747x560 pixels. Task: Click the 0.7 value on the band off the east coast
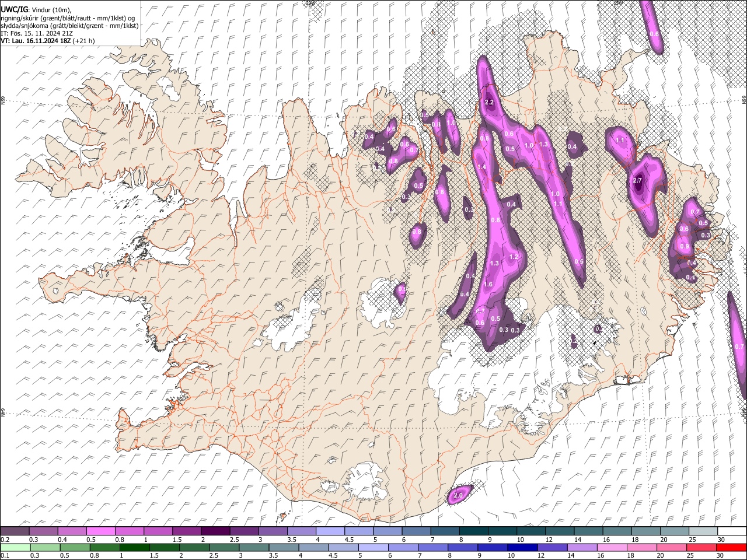(x=739, y=346)
